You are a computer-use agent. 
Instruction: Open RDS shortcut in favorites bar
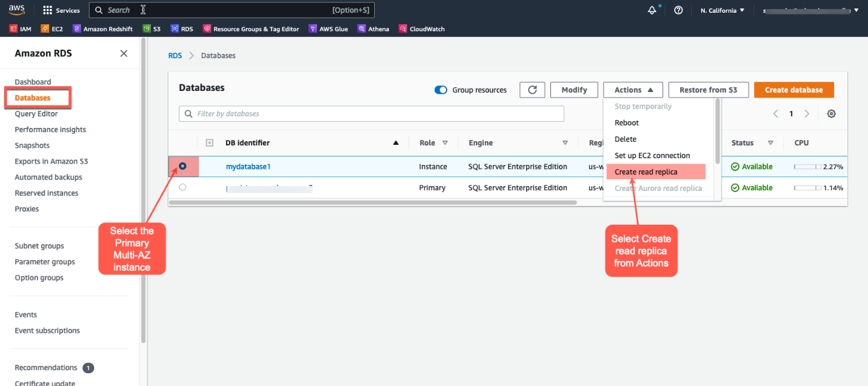[x=182, y=28]
